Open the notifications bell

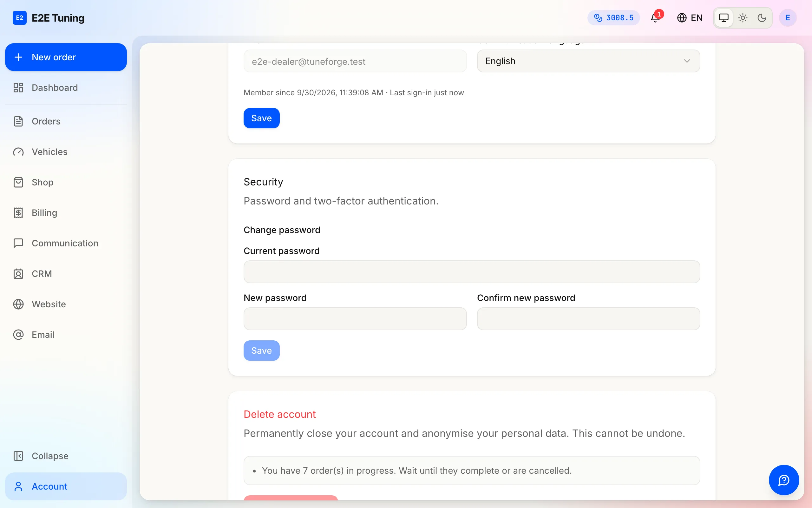click(x=655, y=18)
